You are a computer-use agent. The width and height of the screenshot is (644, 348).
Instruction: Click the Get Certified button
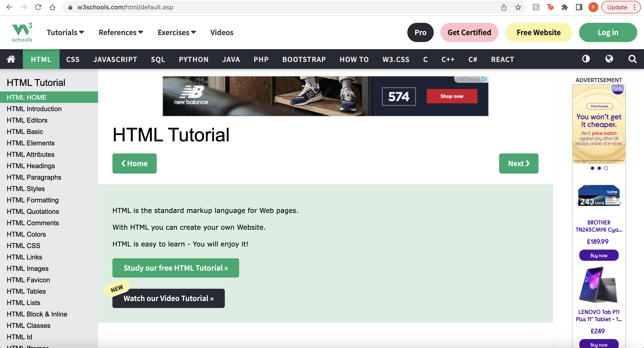[469, 32]
